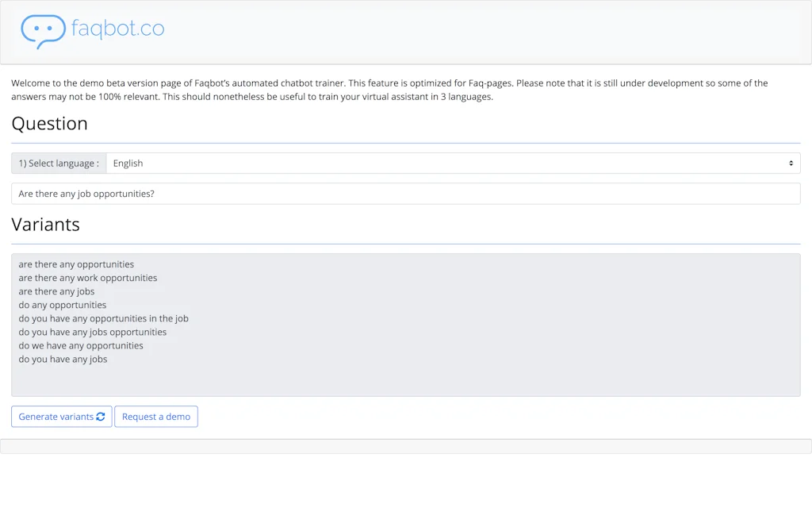The width and height of the screenshot is (812, 508).
Task: Click the variant 'do we have any opportunities'
Action: 80,345
